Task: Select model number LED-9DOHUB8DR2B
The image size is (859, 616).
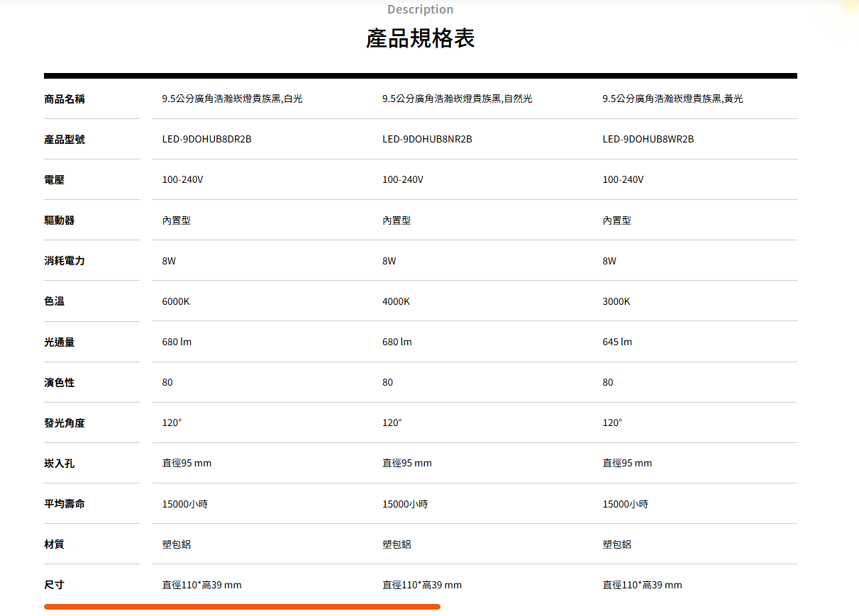Action: coord(206,139)
